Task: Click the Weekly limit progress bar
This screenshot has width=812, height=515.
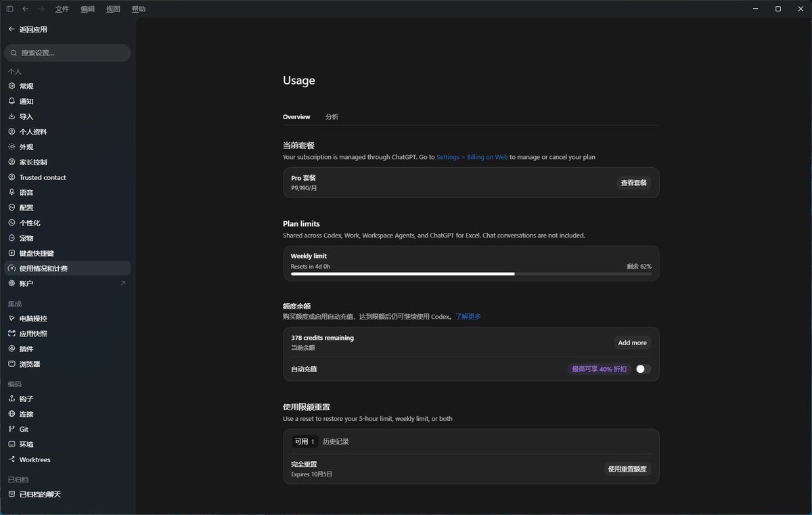Action: tap(471, 274)
